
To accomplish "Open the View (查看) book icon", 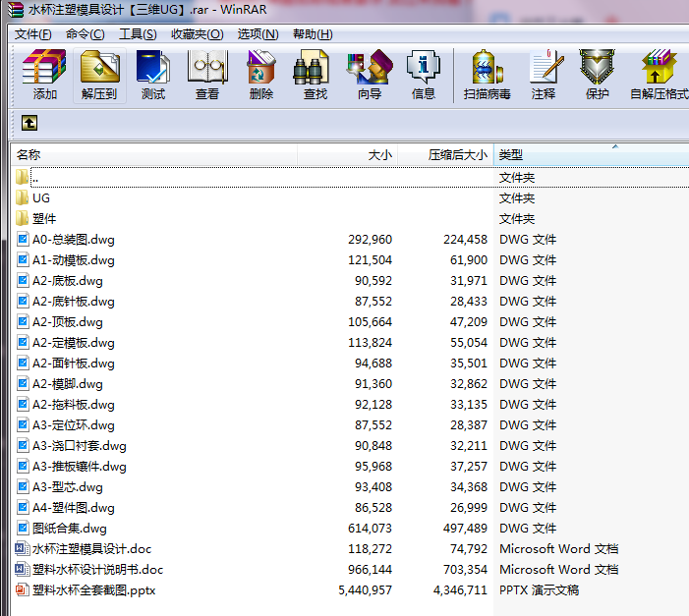I will pyautogui.click(x=207, y=75).
